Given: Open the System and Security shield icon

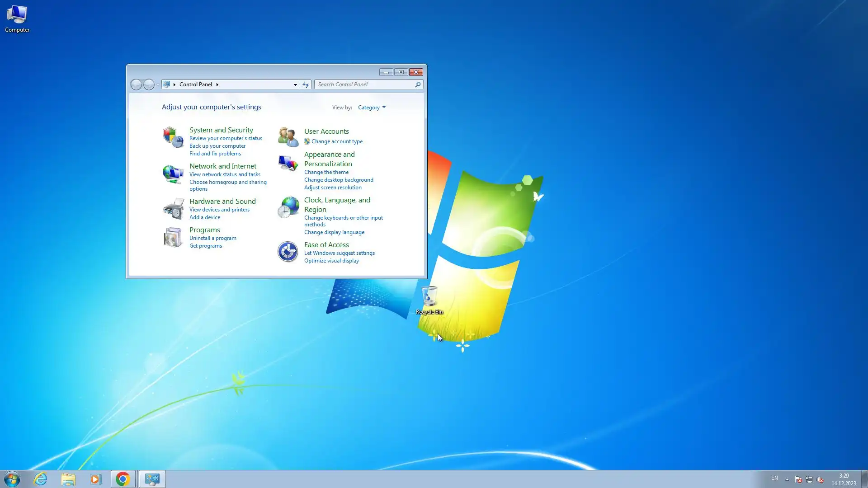Looking at the screenshot, I should pos(173,137).
